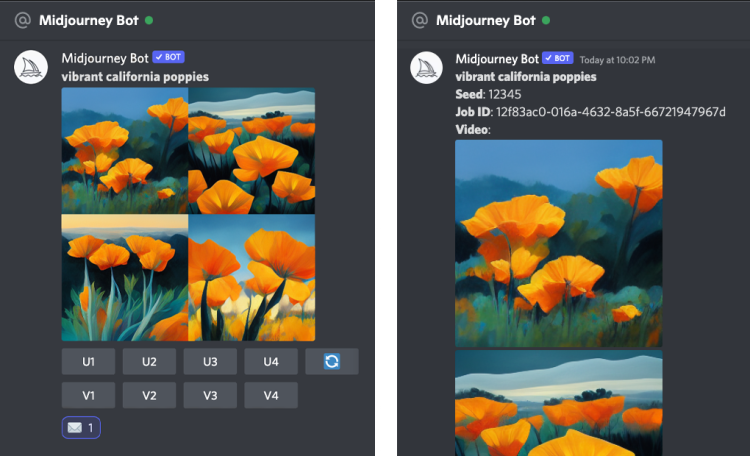This screenshot has height=456, width=750.
Task: Click the U4 upscale button
Action: pos(271,361)
